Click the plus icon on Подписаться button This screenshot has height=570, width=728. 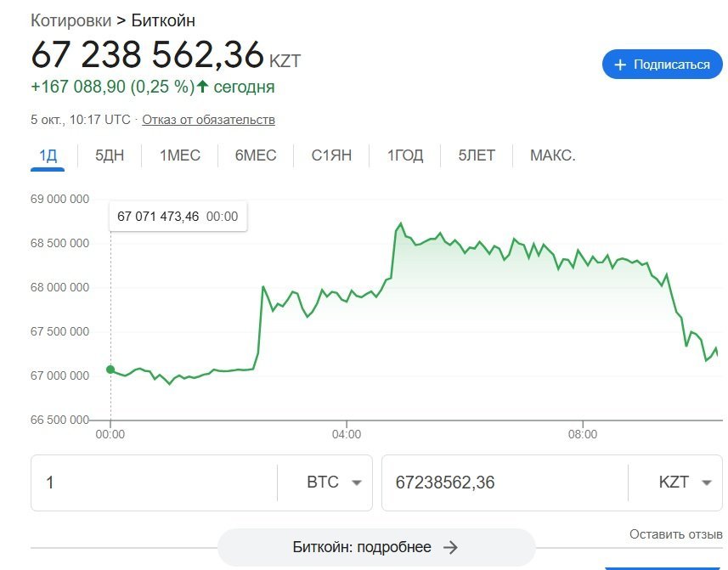[620, 65]
